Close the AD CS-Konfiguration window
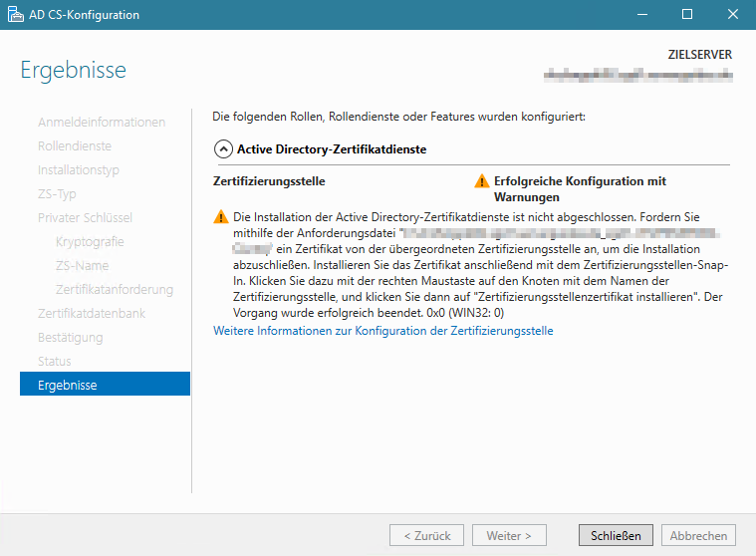Viewport: 756px width, 556px height. 733,15
